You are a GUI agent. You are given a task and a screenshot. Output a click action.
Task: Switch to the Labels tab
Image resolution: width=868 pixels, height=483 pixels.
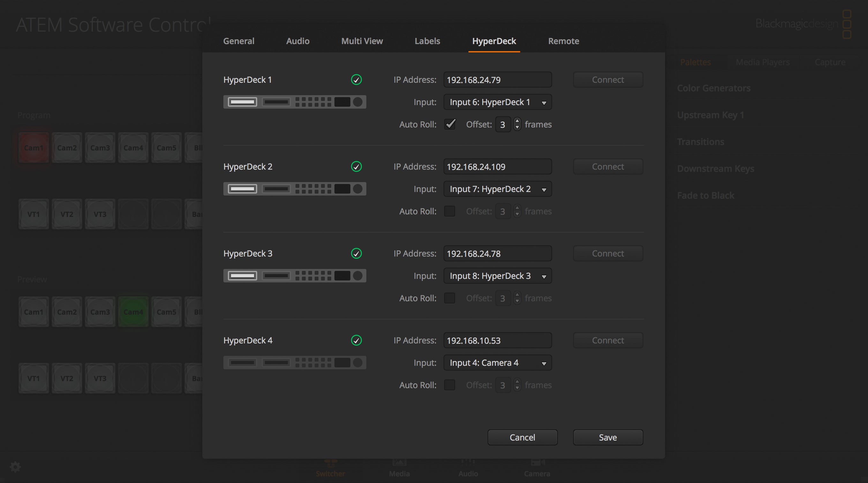427,41
